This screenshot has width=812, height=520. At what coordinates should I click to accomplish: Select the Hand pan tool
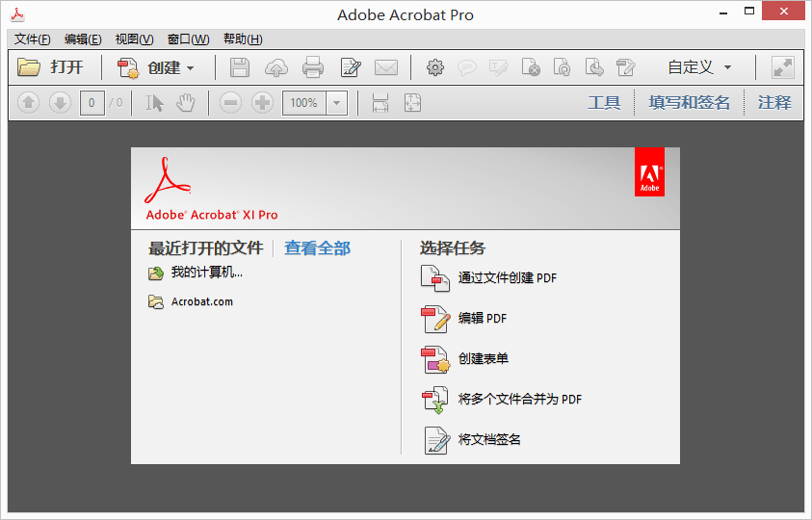[x=185, y=102]
